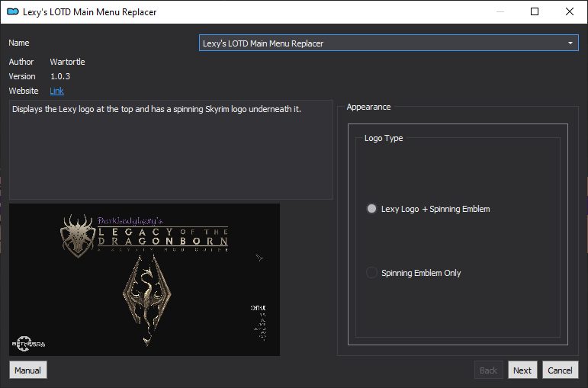This screenshot has width=588, height=388.
Task: Close the installer window
Action: point(569,11)
